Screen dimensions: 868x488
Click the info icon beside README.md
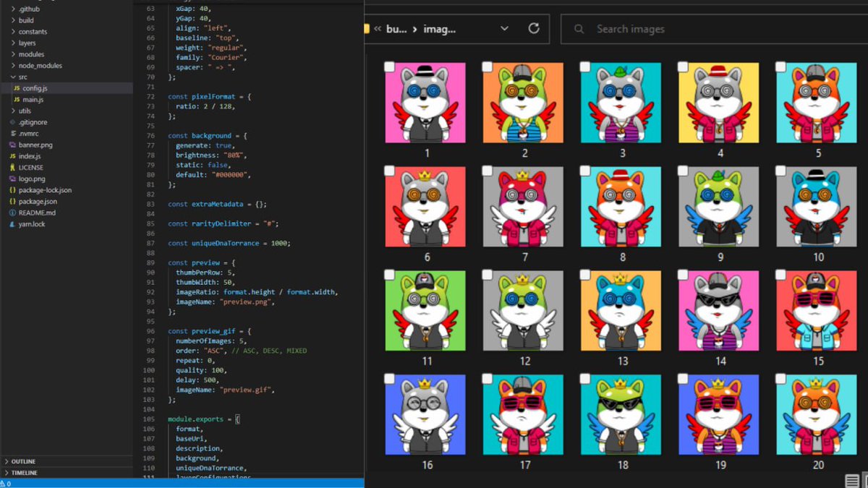12,213
